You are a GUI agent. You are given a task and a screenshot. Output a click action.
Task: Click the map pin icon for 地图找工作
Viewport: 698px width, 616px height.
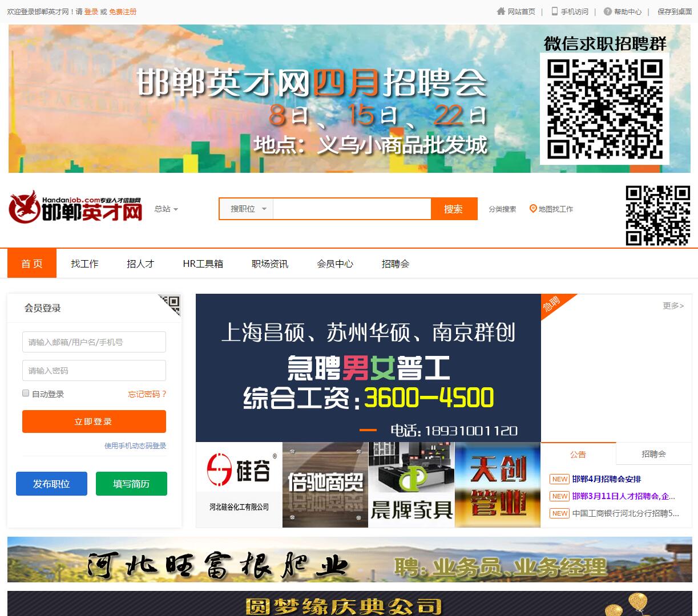(x=533, y=209)
